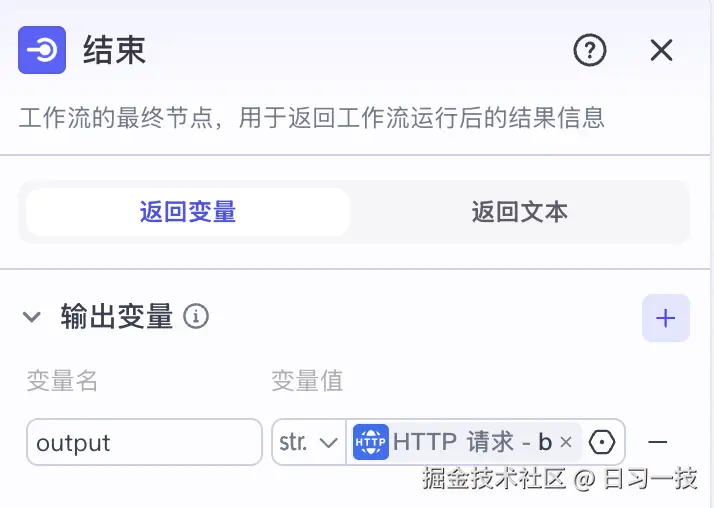Show info for 输出变量 via the i icon
This screenshot has height=508, width=714.
(196, 316)
